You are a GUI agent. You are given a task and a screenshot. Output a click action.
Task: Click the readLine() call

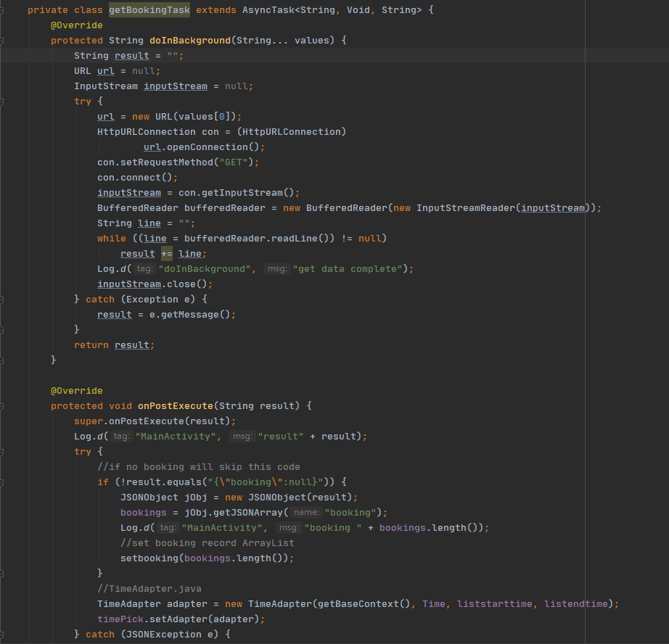click(300, 239)
